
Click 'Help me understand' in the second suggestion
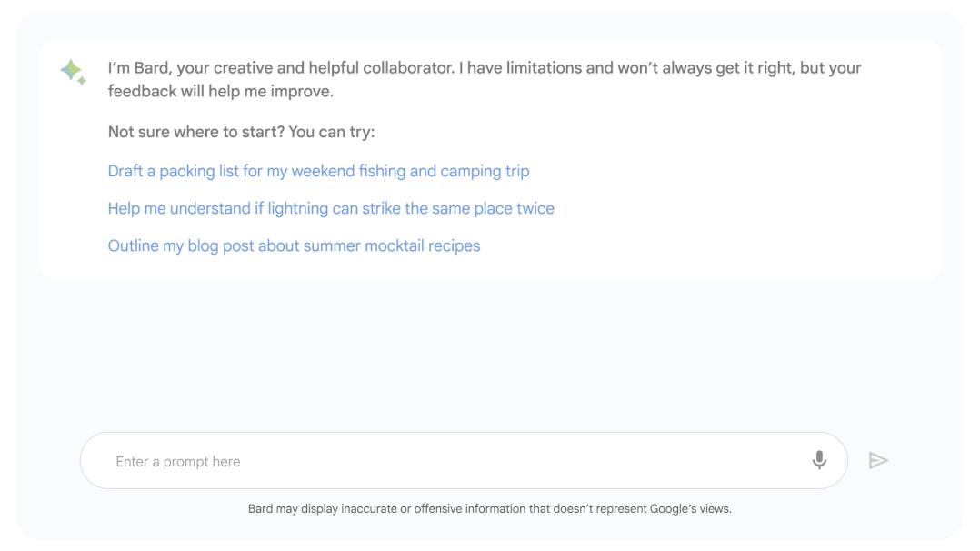pyautogui.click(x=179, y=209)
